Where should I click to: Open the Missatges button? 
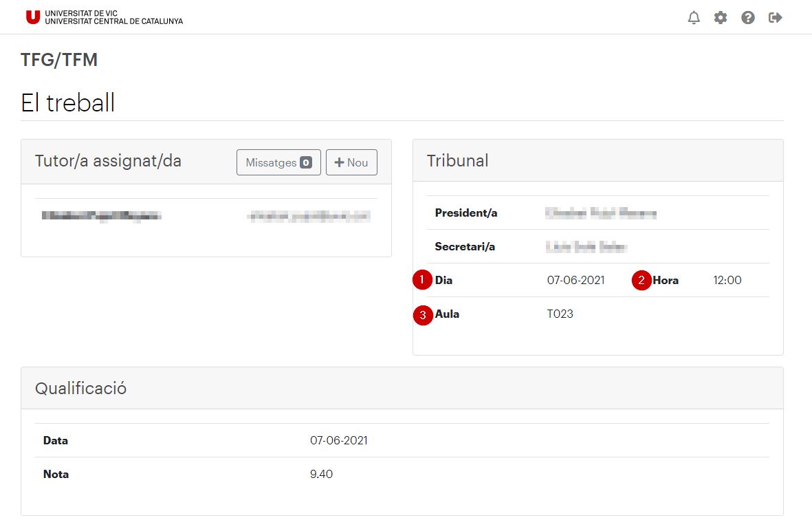[278, 162]
